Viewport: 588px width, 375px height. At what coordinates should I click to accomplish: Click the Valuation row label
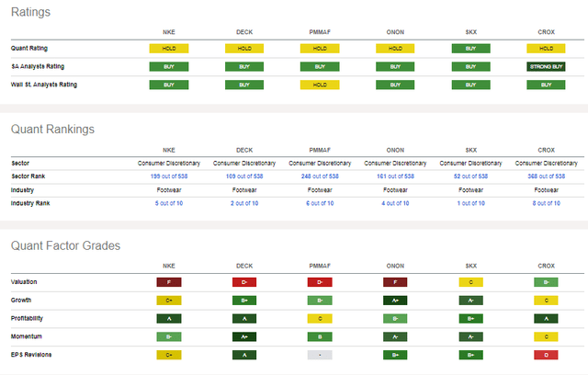pos(24,282)
